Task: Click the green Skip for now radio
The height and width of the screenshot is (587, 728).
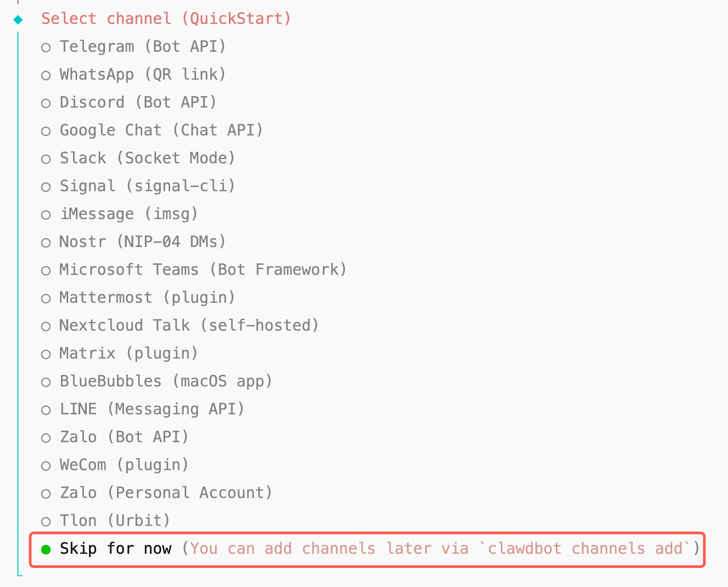Action: pos(46,549)
